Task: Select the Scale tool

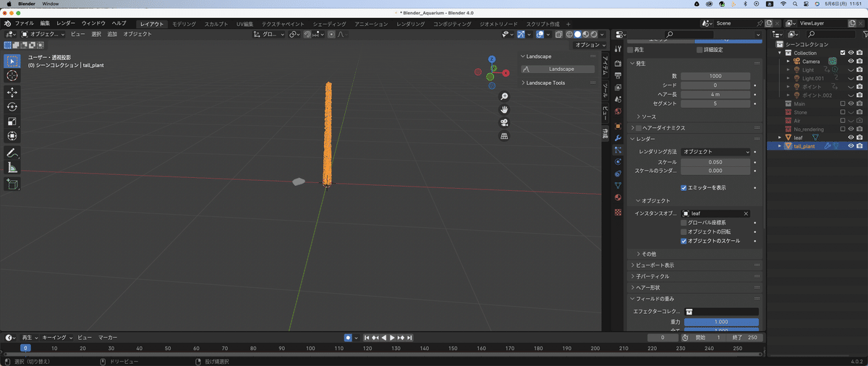Action: (x=12, y=122)
